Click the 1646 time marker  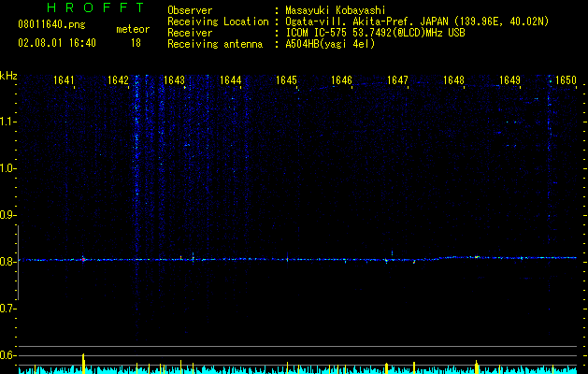pyautogui.click(x=341, y=80)
